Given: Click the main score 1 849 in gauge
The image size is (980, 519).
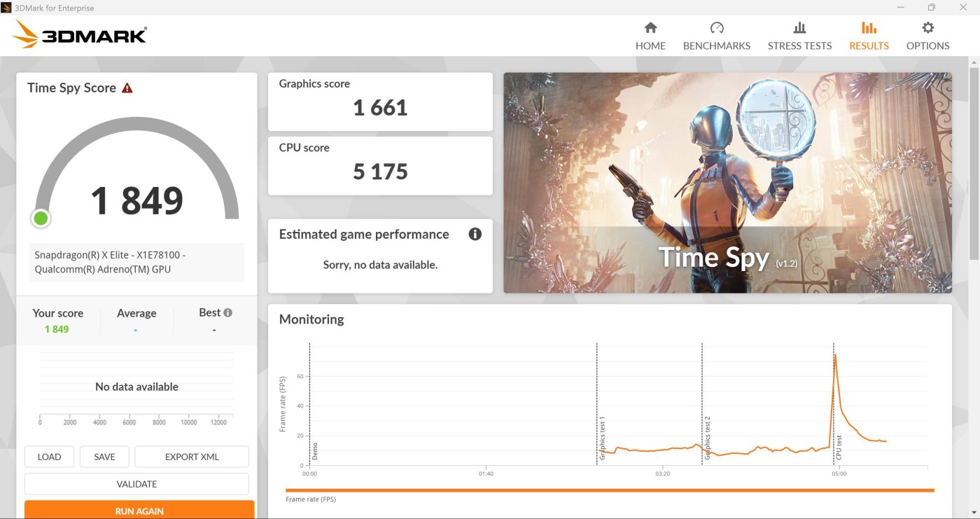Looking at the screenshot, I should pos(136,200).
